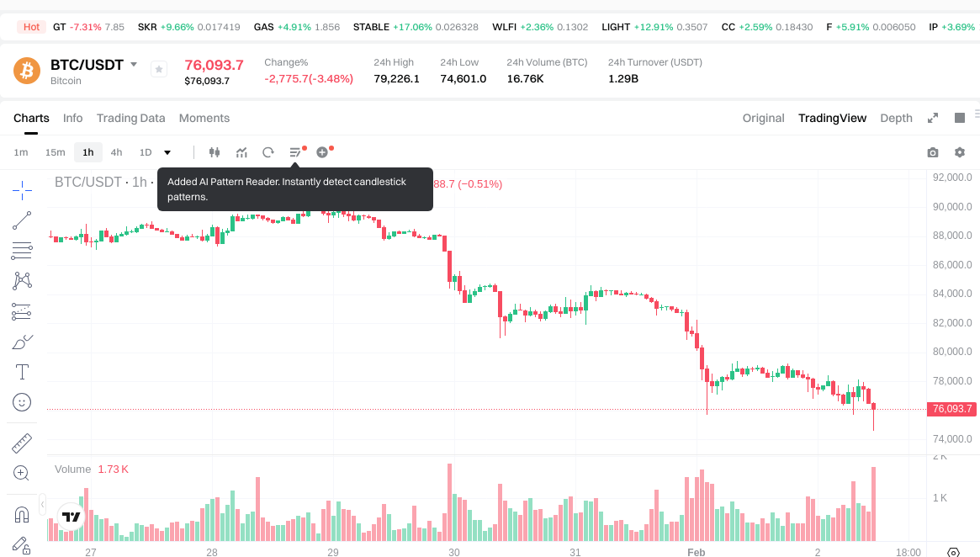Select the crosshair cursor tool
Image resolution: width=980 pixels, height=557 pixels.
tap(22, 189)
